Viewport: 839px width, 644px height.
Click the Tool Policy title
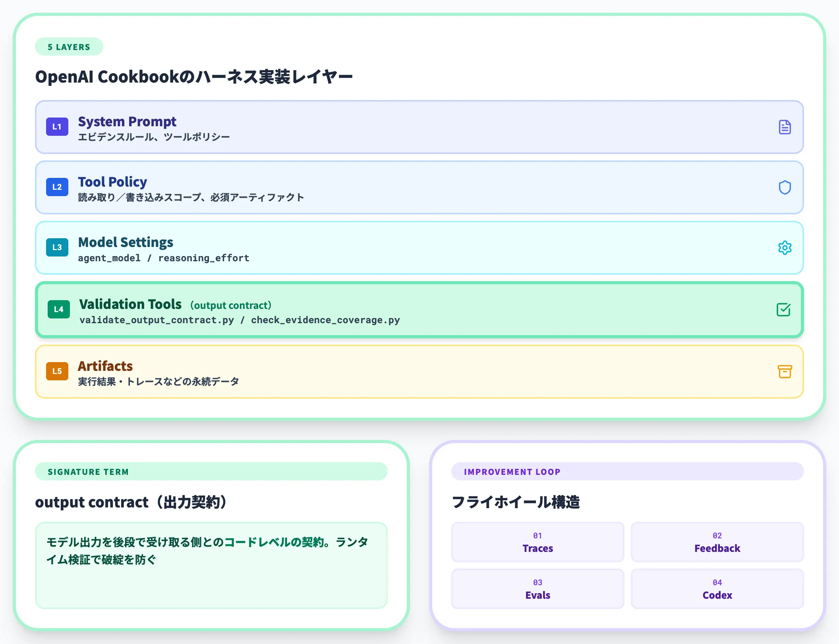[112, 182]
